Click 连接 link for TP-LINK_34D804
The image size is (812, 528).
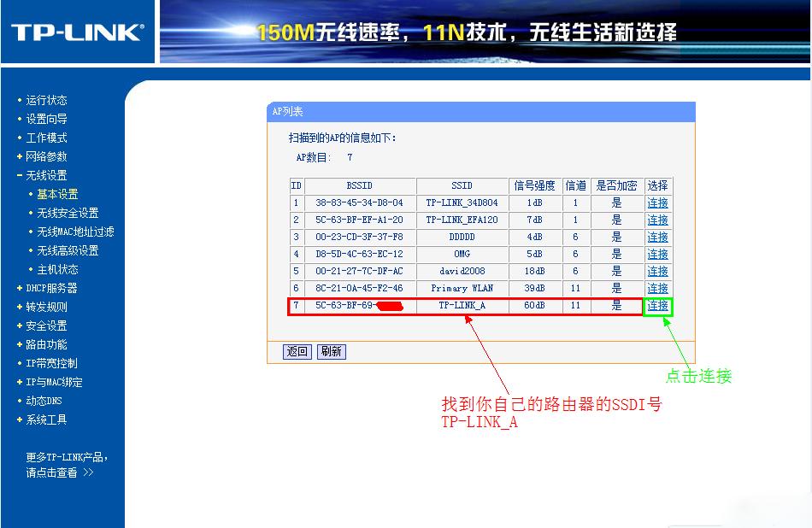pos(657,202)
